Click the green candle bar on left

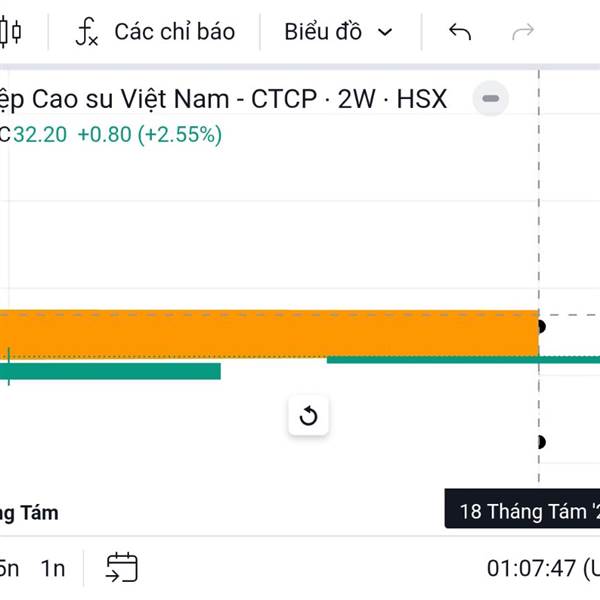(x=110, y=371)
